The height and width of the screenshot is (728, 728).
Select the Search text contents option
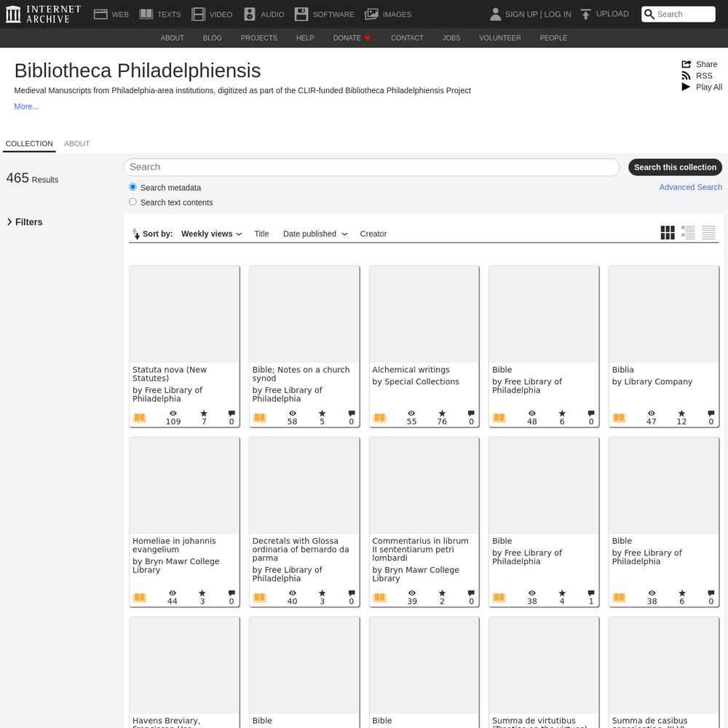[x=132, y=202]
